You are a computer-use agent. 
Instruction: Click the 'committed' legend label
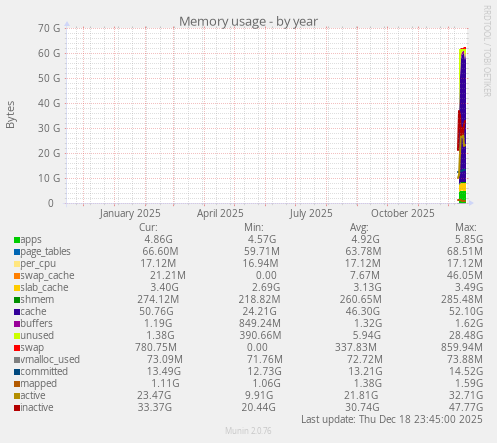(44, 372)
